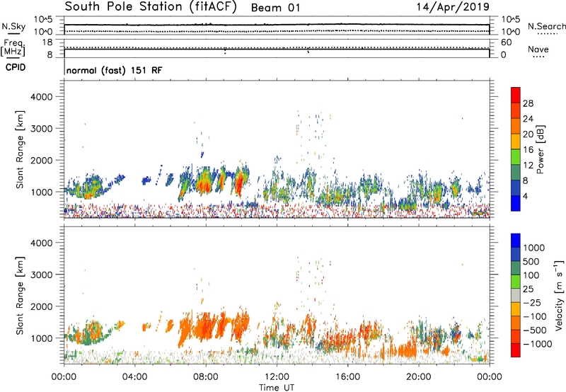Screen dimensions: 566x392
Task: Select the 'Freq. [MHz]' axis label
Action: (13, 48)
